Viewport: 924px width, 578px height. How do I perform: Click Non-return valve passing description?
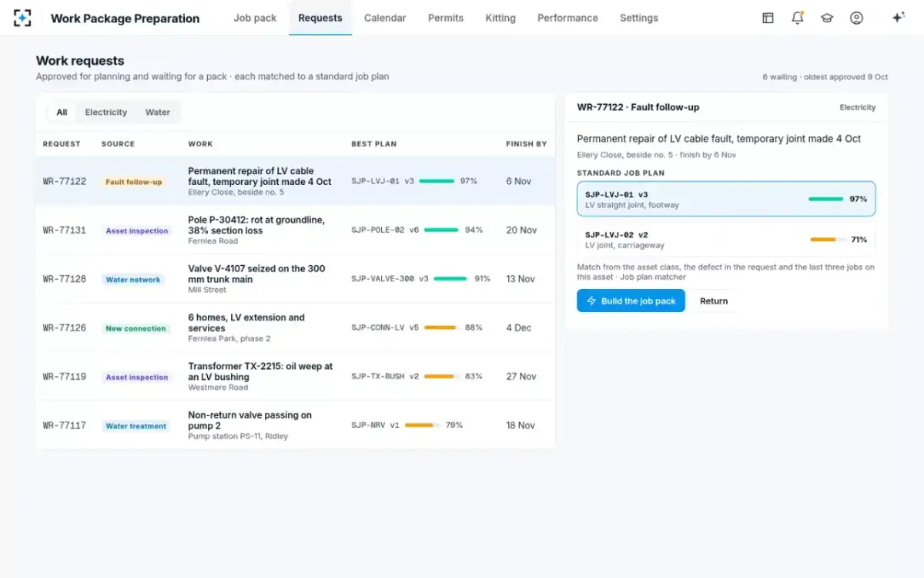[249, 420]
